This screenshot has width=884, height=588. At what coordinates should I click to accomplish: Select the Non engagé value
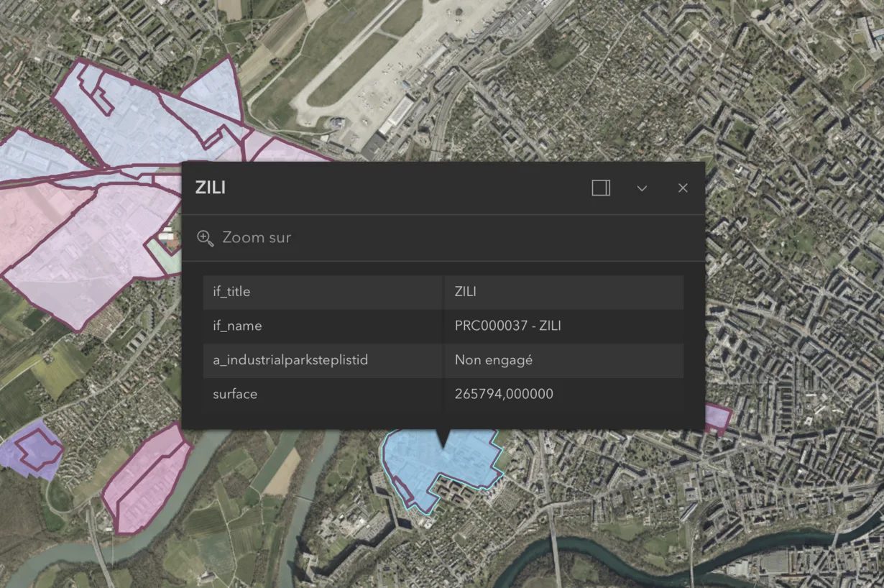click(x=493, y=360)
